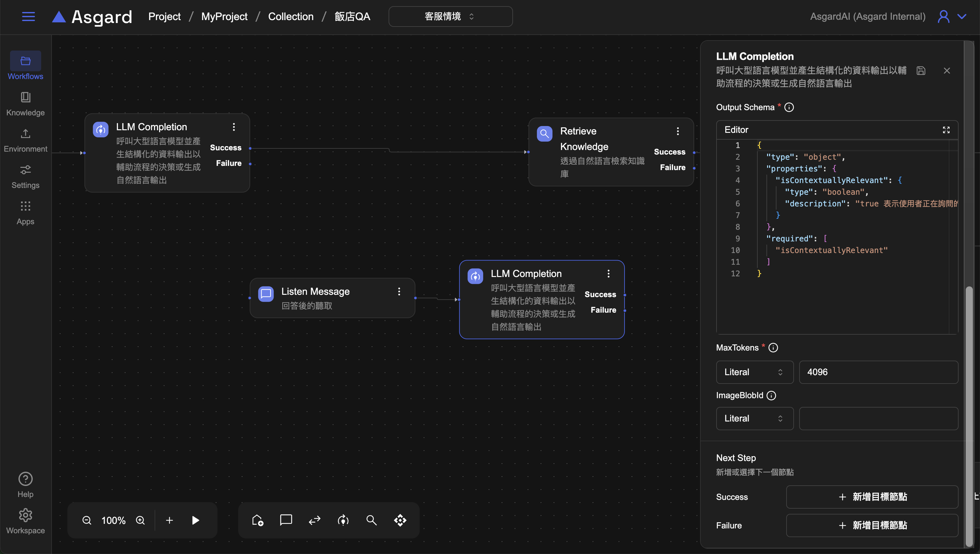The height and width of the screenshot is (554, 980).
Task: Click the start trigger node toolbar icon
Action: point(258,520)
